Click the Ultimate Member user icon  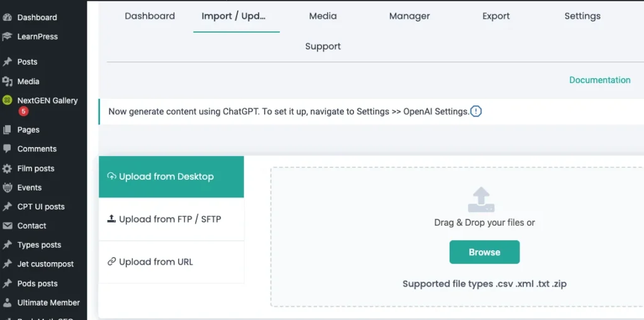coord(8,302)
